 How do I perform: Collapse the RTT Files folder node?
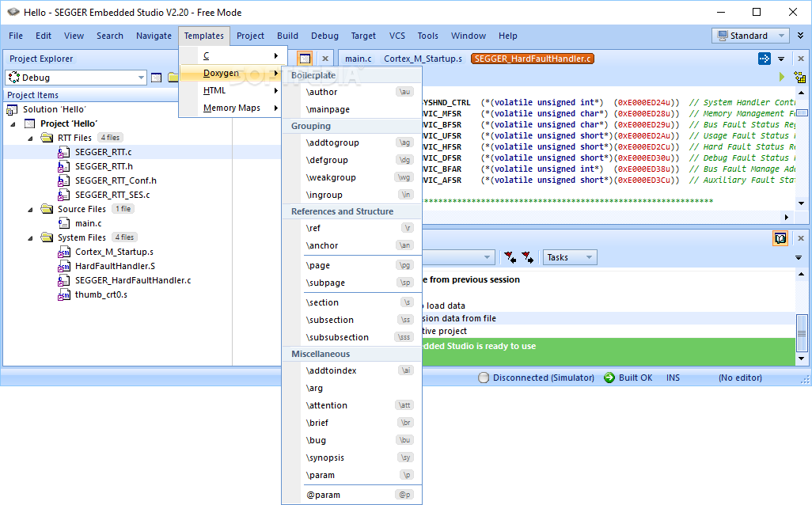click(x=30, y=139)
